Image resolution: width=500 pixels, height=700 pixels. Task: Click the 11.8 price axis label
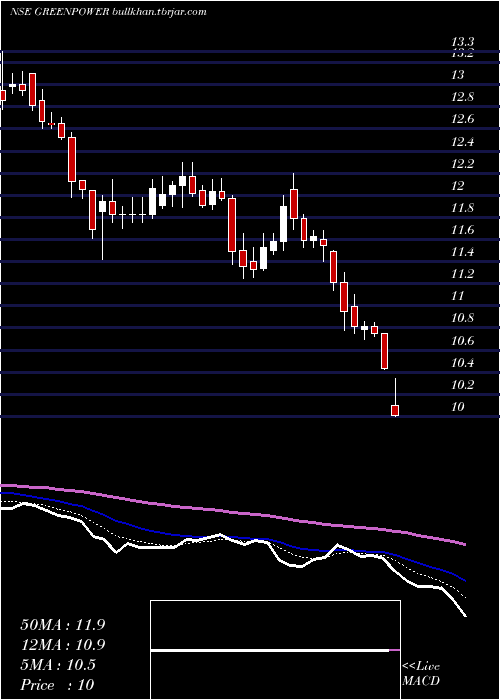[462, 208]
